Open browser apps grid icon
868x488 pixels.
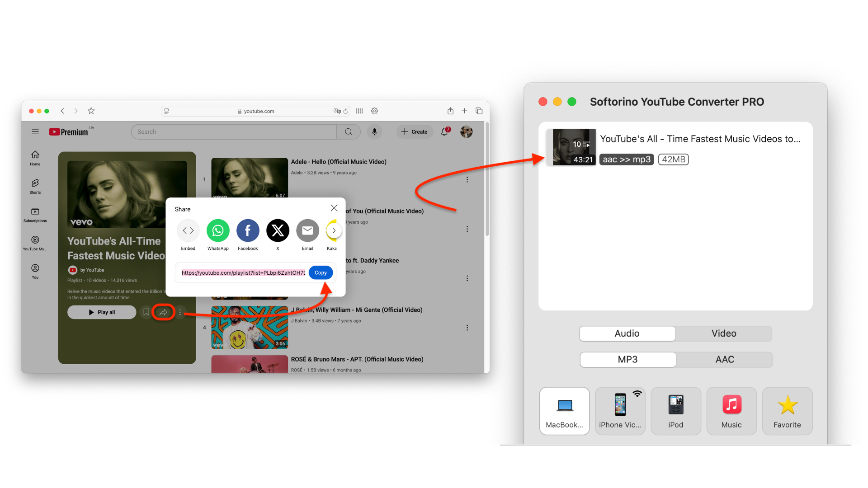[359, 111]
